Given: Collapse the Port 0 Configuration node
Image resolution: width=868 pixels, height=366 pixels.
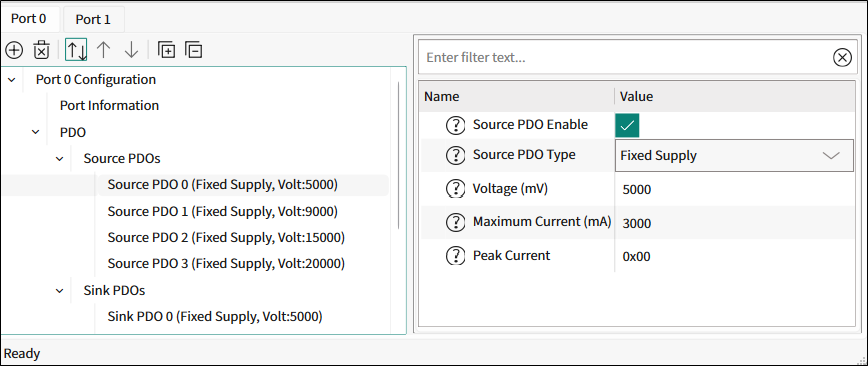Looking at the screenshot, I should click(12, 80).
